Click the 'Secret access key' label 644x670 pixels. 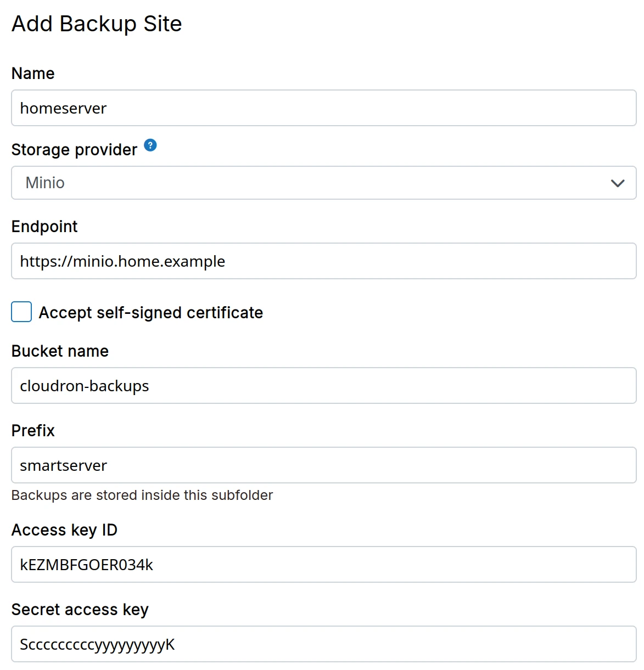80,610
